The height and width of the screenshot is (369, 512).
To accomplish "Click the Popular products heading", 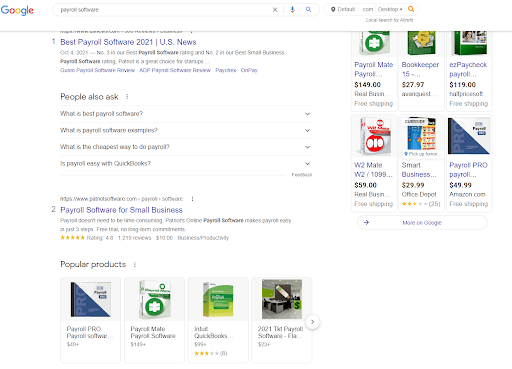I will click(93, 264).
